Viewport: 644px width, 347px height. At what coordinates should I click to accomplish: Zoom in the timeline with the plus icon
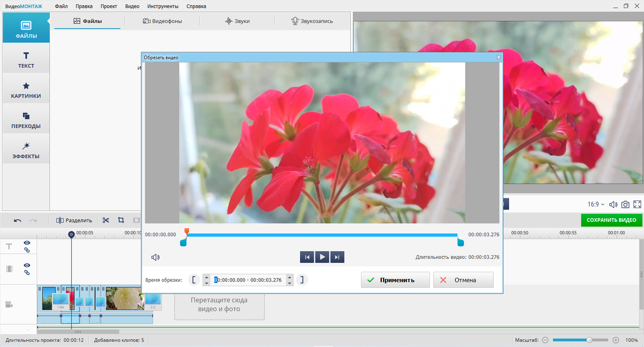point(616,340)
